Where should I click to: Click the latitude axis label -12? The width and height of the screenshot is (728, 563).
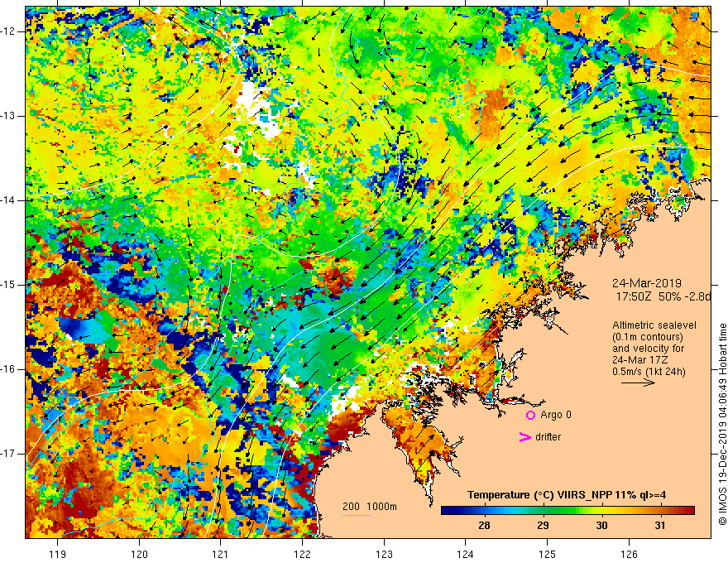(x=8, y=31)
